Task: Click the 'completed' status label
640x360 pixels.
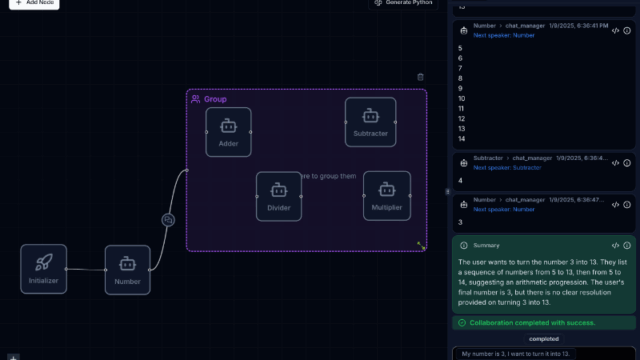Action: tap(544, 339)
